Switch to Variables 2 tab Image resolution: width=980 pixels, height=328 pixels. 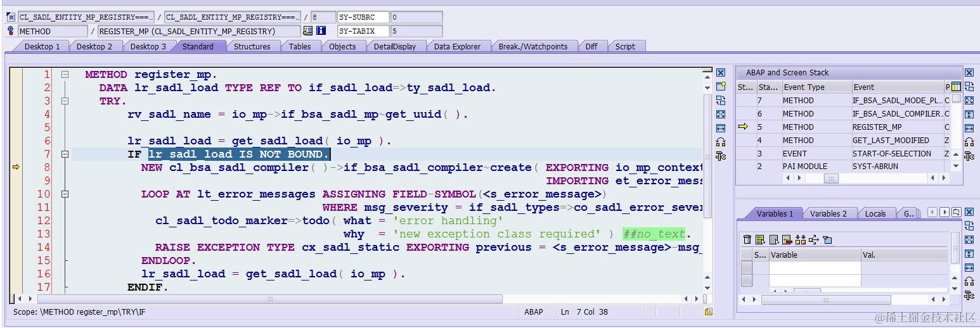point(828,213)
